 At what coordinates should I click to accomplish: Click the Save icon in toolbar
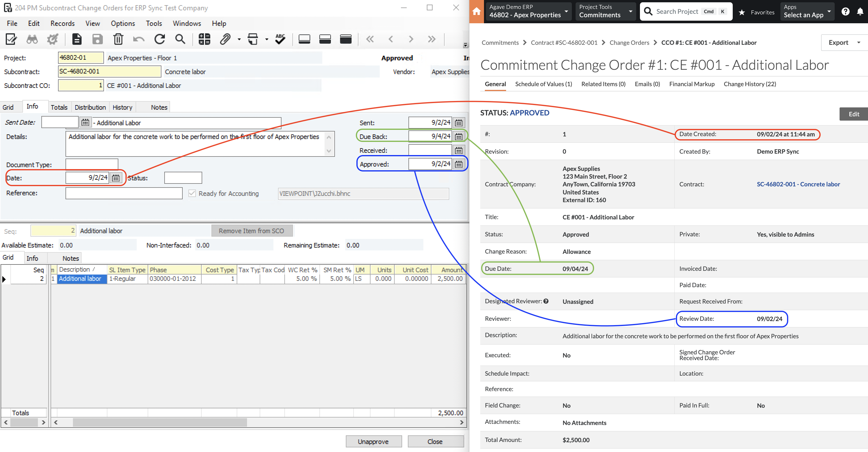tap(97, 39)
